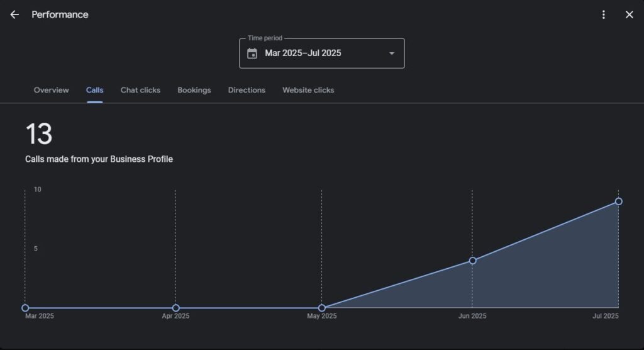This screenshot has height=350, width=644.
Task: Click the May 2025 chart data point
Action: click(x=322, y=308)
